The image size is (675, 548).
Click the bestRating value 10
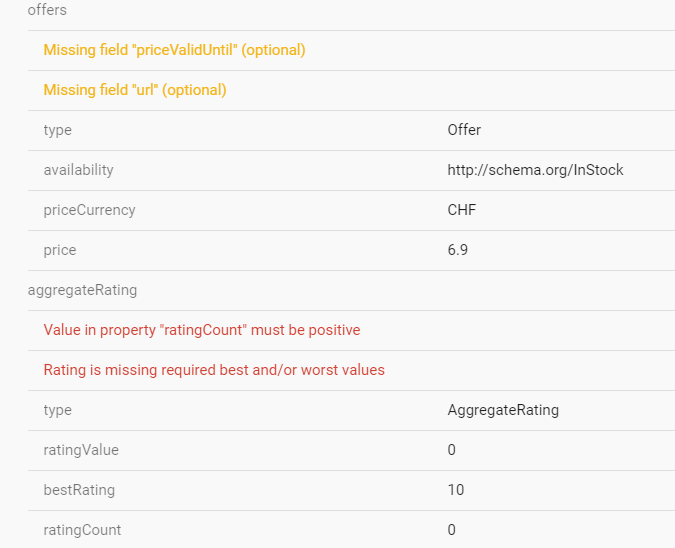point(456,490)
